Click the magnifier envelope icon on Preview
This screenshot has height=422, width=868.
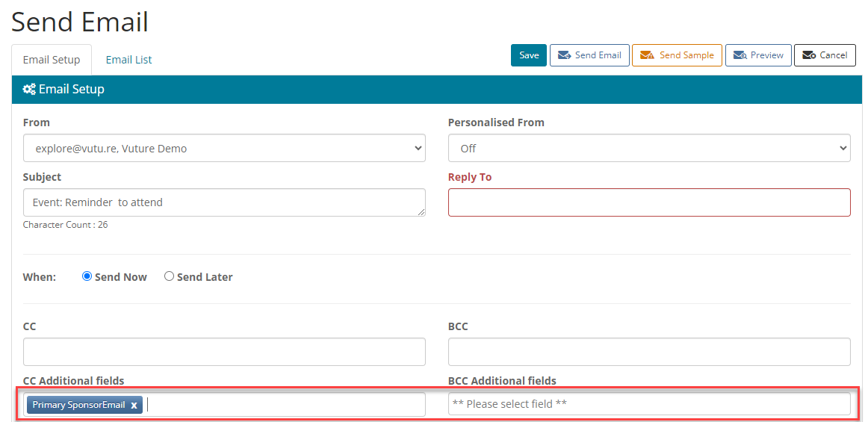pos(740,55)
